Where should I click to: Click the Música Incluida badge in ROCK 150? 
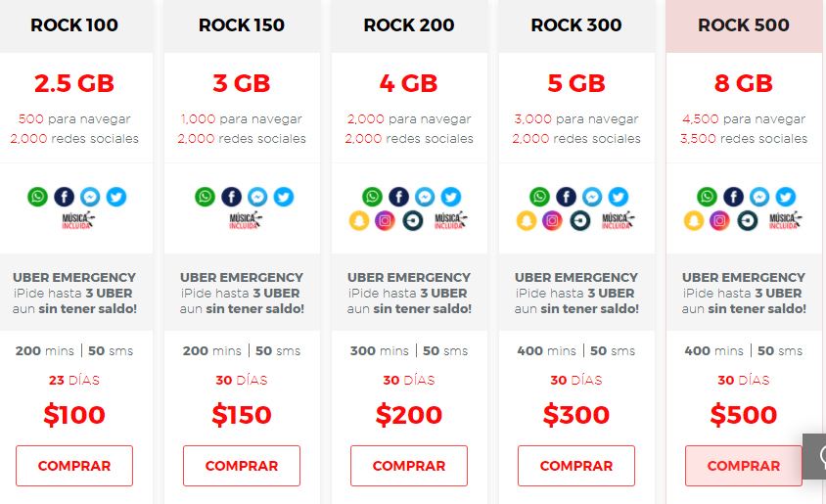point(244,221)
